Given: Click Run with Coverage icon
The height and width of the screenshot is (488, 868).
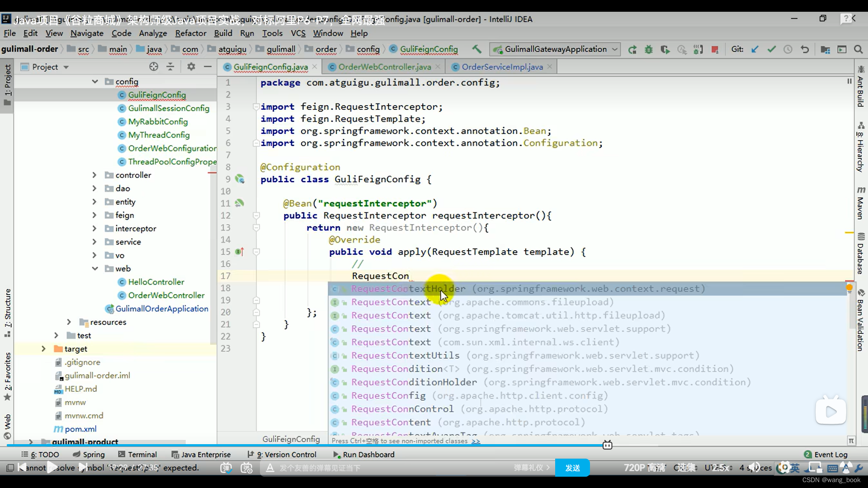Looking at the screenshot, I should (x=665, y=50).
